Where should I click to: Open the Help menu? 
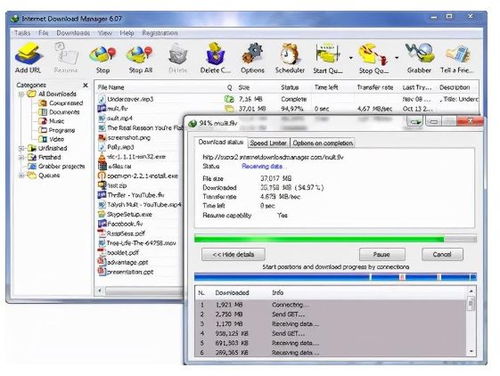127,33
